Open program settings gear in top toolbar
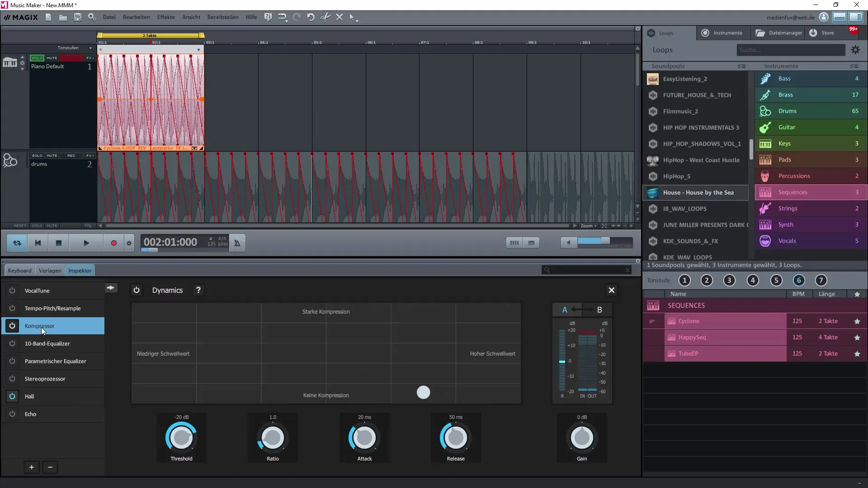 (92, 17)
